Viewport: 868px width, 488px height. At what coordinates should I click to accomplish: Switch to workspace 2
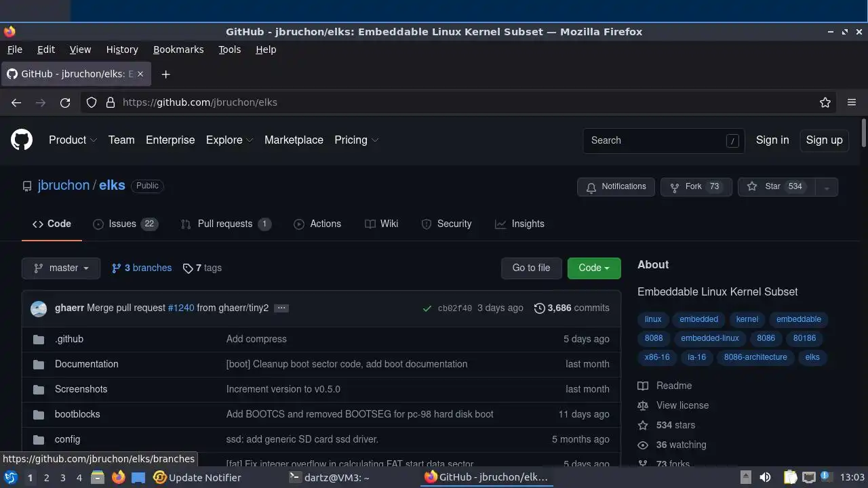(x=46, y=478)
